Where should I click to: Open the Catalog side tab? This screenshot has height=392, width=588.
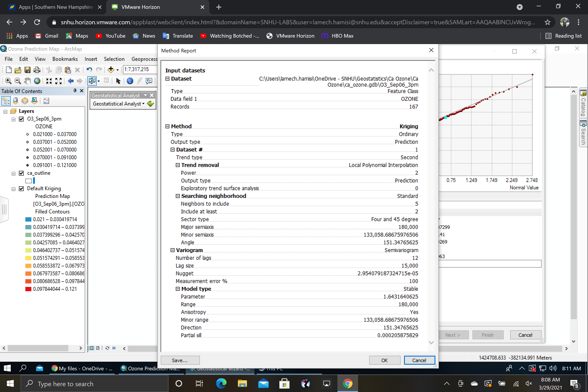click(x=583, y=103)
